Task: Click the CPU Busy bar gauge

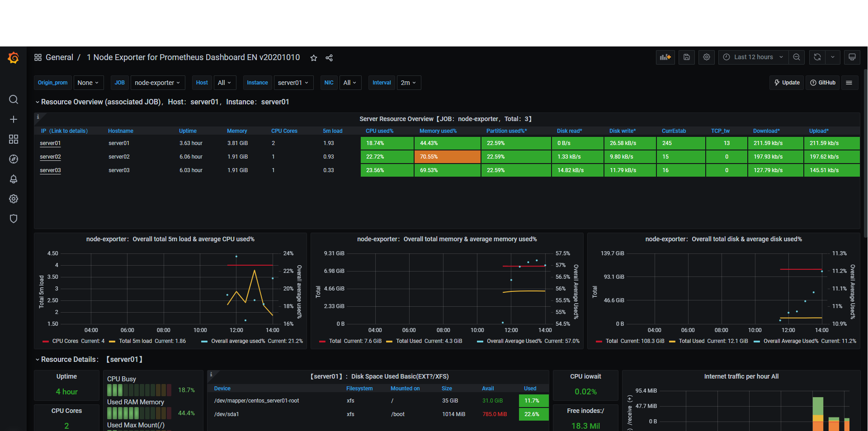Action: (139, 390)
